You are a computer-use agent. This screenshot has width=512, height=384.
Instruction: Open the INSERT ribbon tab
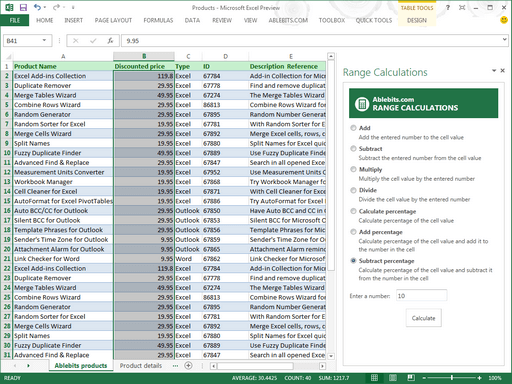[74, 20]
